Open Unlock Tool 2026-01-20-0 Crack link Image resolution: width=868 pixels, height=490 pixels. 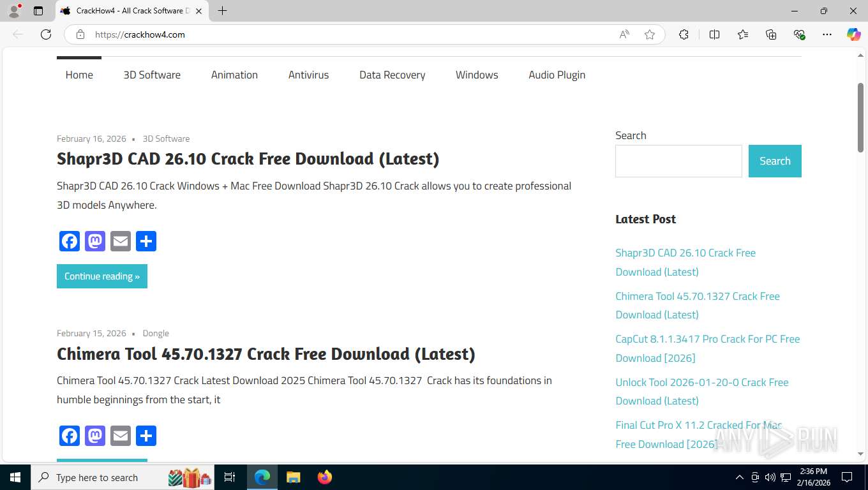point(702,391)
